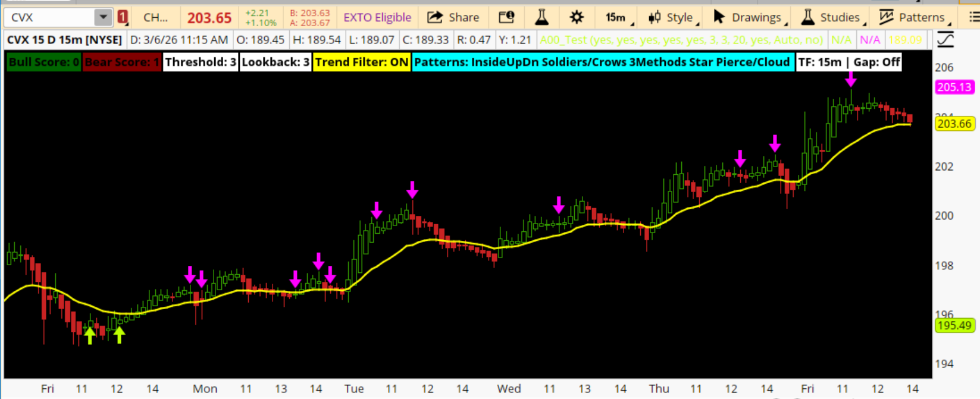Open the 15m timeframe dropdown
The height and width of the screenshot is (399, 980).
pos(619,17)
